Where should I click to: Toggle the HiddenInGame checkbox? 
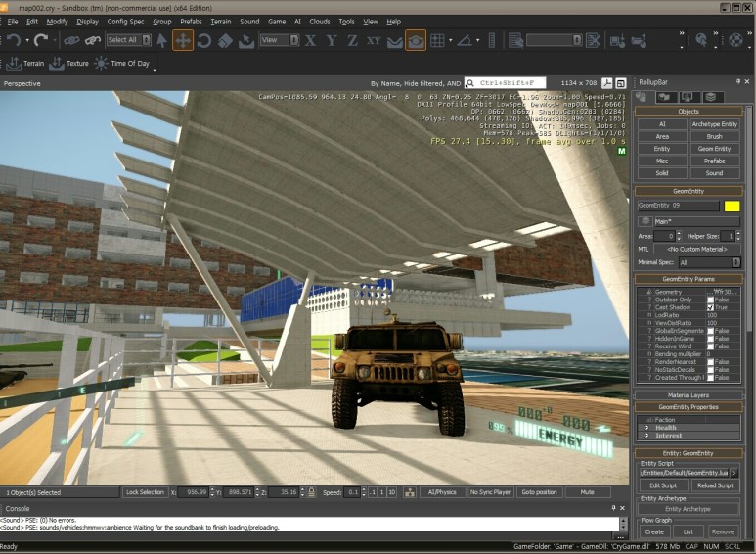point(710,339)
